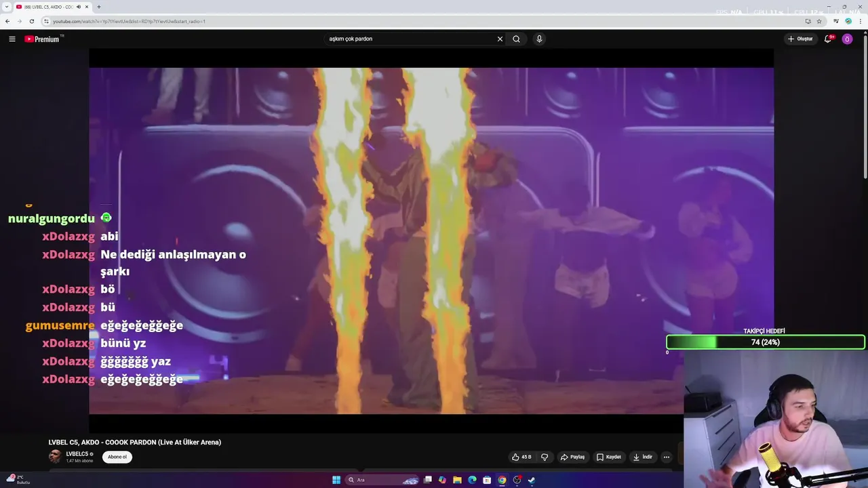Screen dimensions: 868x488
Task: Open the Oluştur create menu
Action: point(800,39)
